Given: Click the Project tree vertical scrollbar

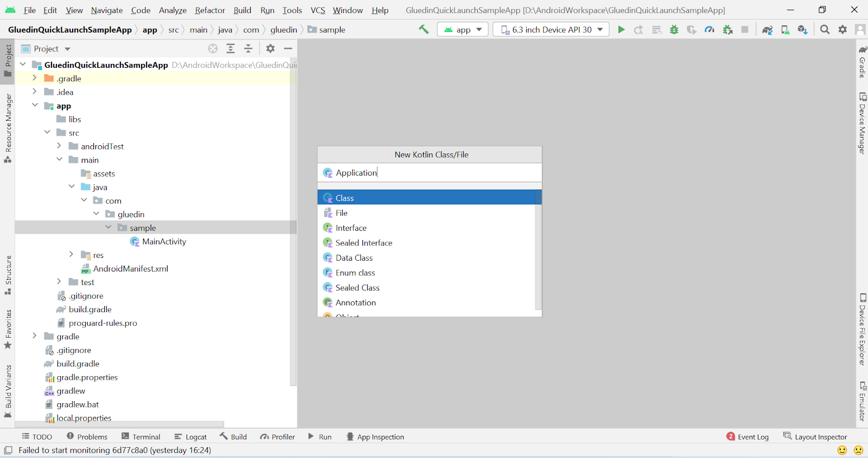Looking at the screenshot, I should [293, 222].
